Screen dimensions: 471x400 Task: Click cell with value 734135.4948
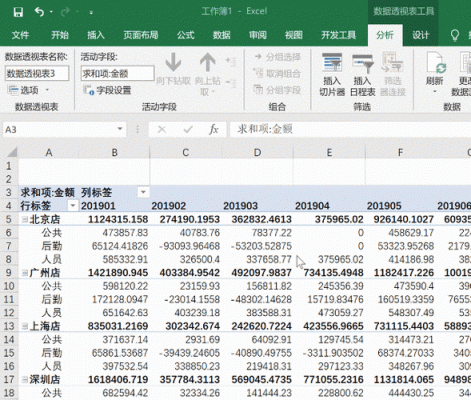329,272
